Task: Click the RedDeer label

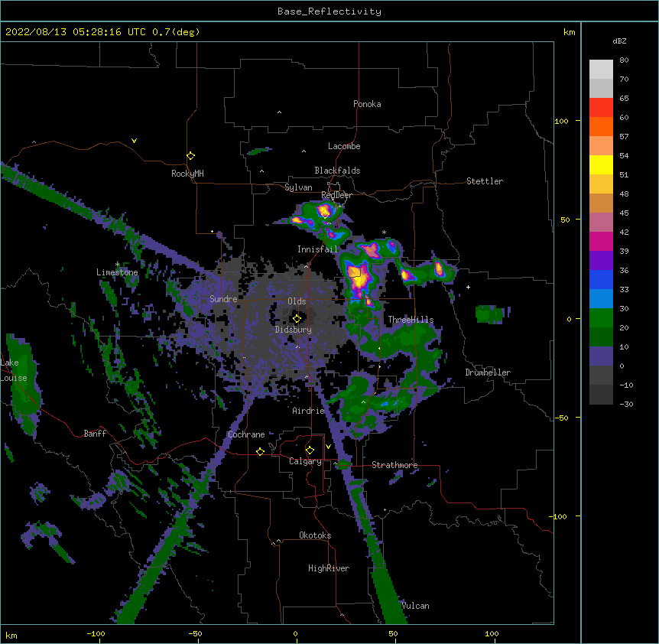Action: (x=336, y=195)
